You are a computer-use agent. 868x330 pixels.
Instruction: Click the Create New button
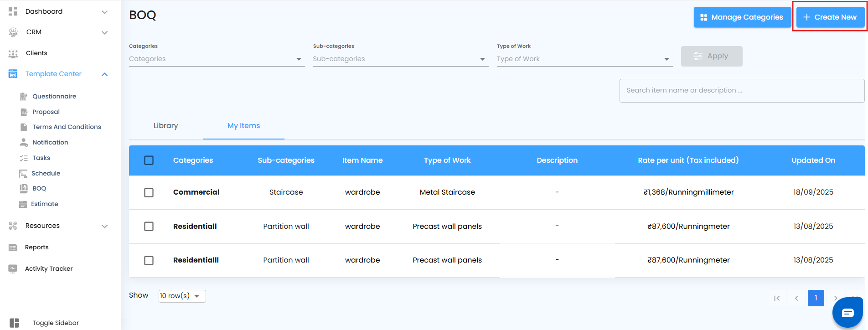point(830,17)
